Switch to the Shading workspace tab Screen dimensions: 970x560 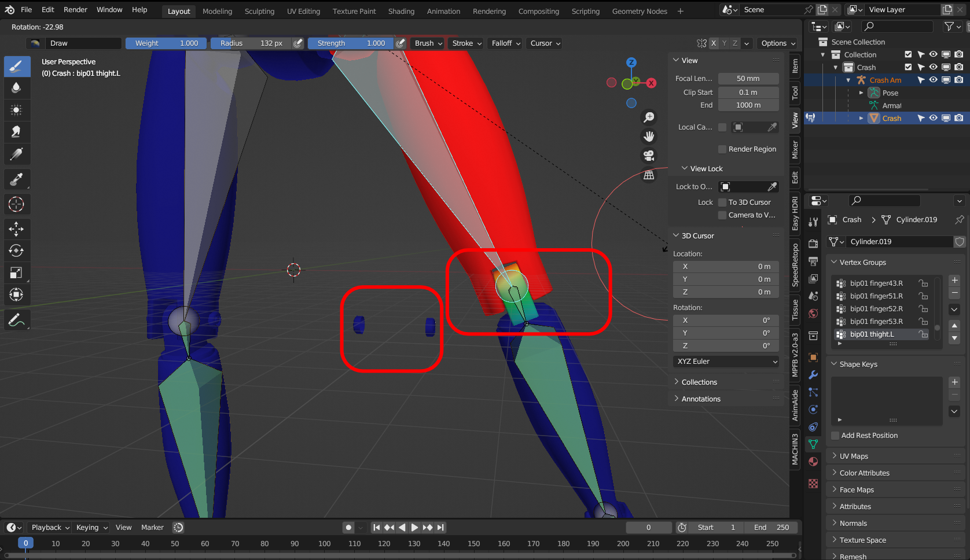coord(401,11)
